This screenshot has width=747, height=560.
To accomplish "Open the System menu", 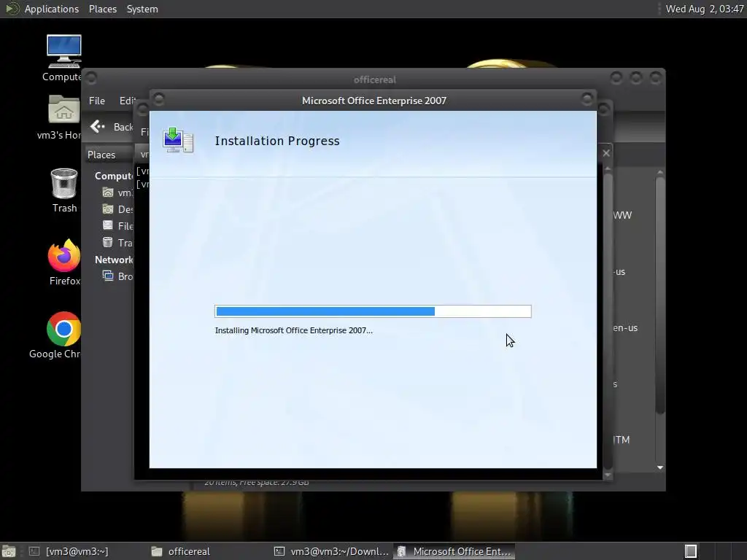I will [x=142, y=9].
